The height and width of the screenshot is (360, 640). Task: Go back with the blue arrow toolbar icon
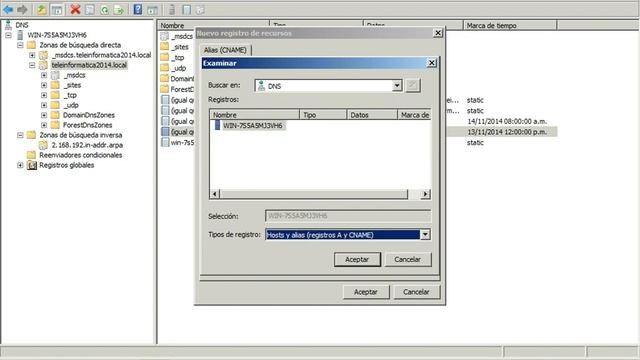[8, 9]
